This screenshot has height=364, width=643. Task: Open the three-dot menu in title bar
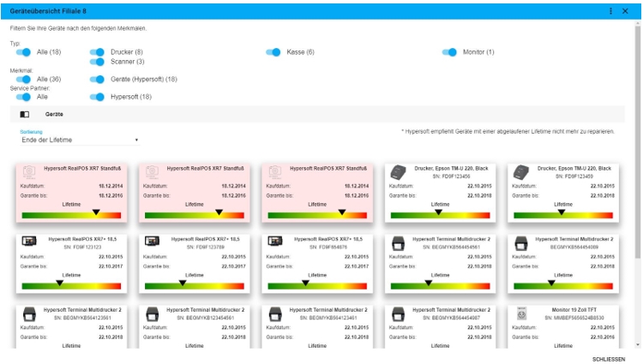coord(610,11)
